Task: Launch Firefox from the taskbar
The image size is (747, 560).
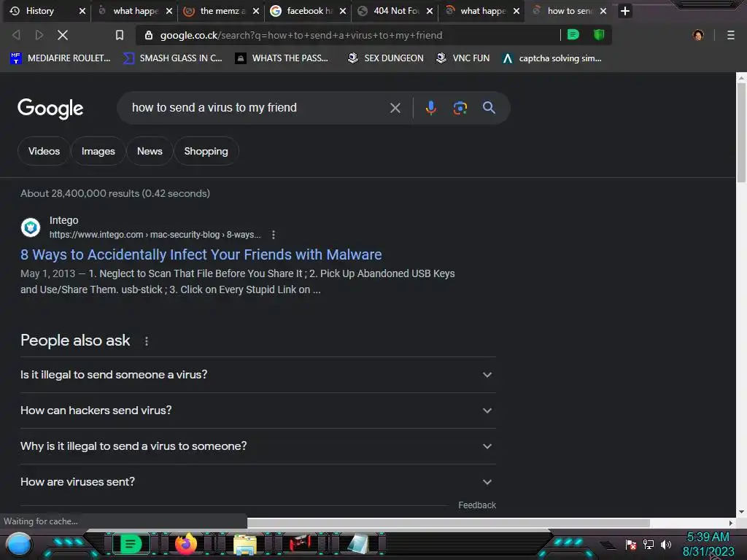Action: pos(186,544)
